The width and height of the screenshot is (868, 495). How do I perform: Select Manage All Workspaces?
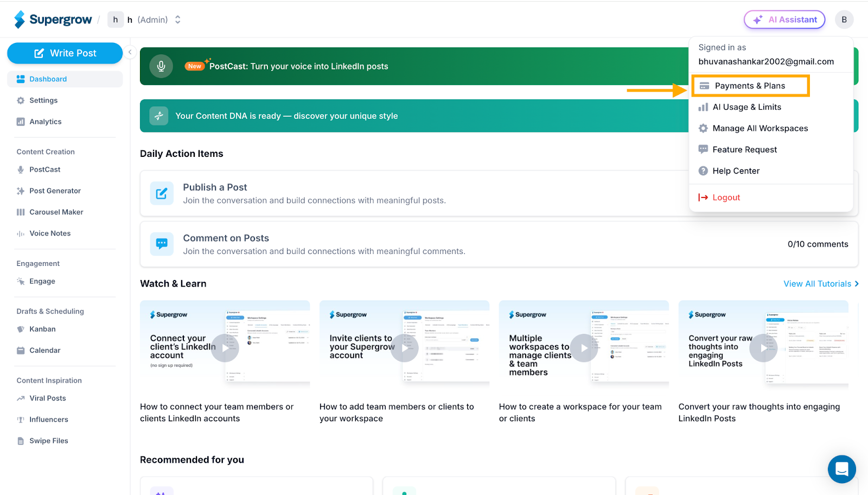(771, 128)
